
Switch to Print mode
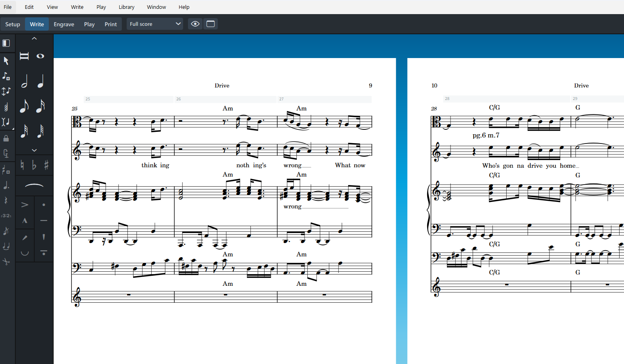pyautogui.click(x=111, y=24)
